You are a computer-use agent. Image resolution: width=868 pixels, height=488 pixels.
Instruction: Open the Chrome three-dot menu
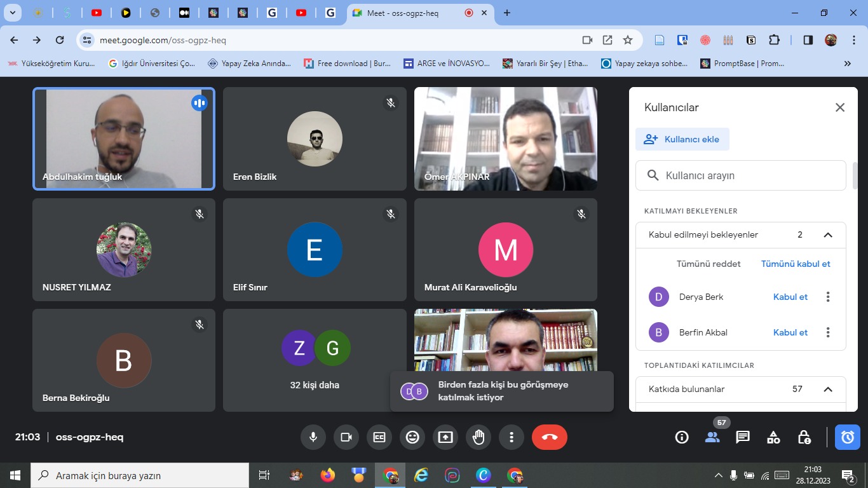pos(853,40)
